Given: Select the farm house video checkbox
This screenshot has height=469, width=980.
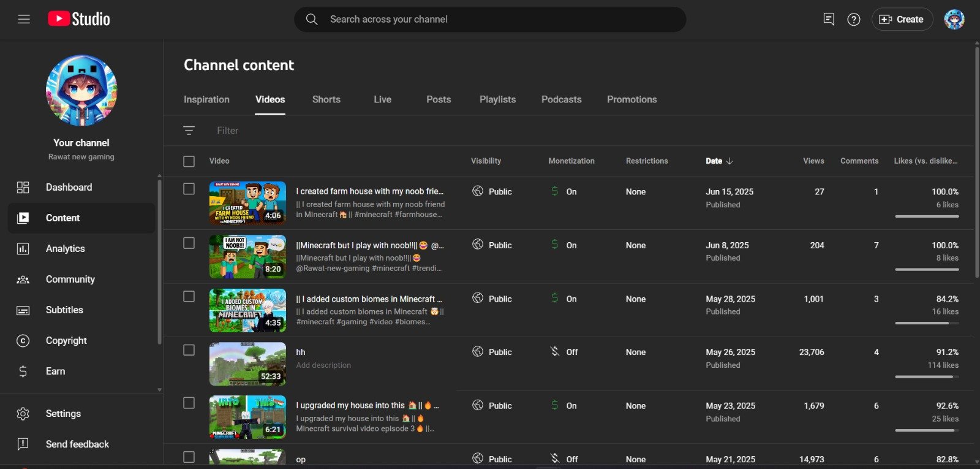Looking at the screenshot, I should coord(189,189).
